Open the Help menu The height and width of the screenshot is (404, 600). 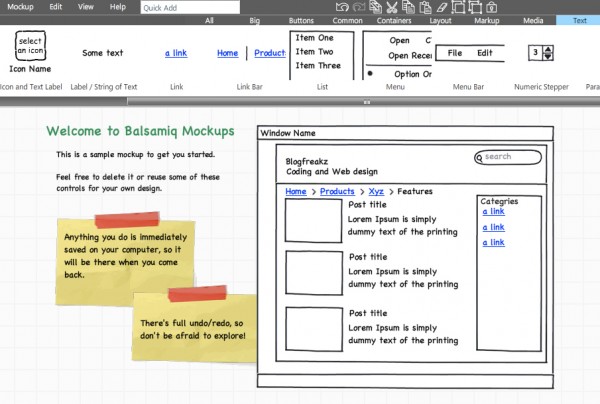(x=117, y=7)
